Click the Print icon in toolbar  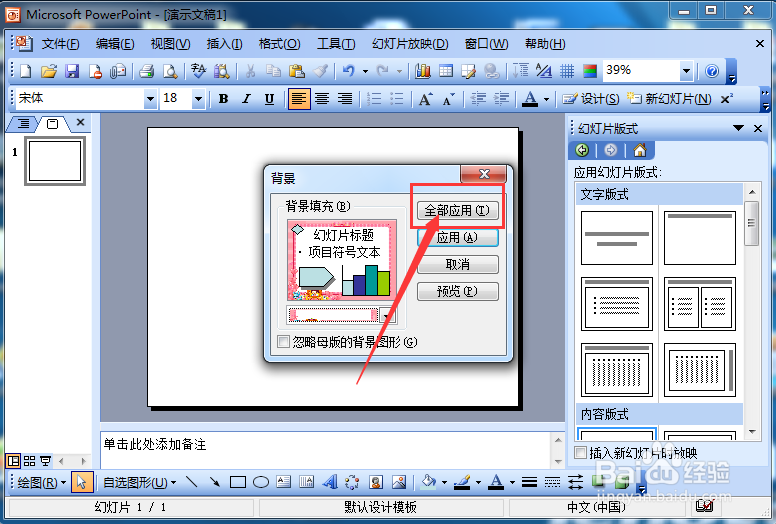point(146,72)
